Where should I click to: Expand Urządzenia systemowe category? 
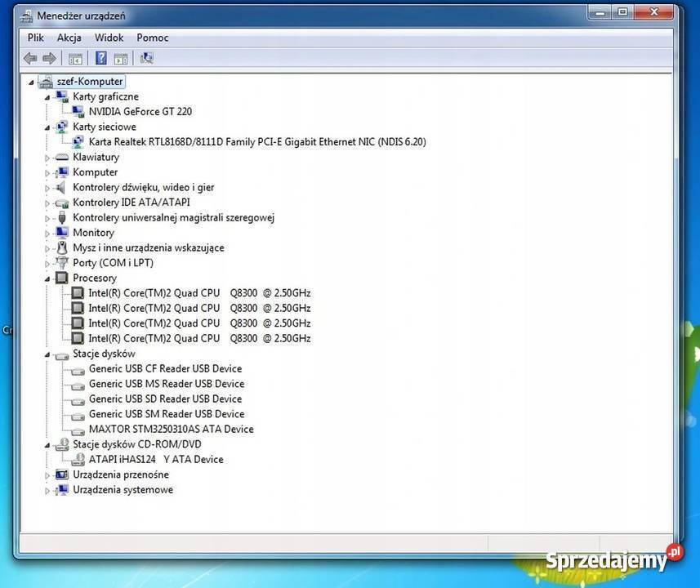pyautogui.click(x=47, y=491)
